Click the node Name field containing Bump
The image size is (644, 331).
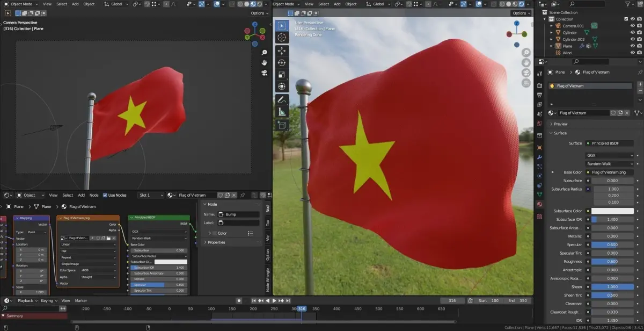(238, 214)
